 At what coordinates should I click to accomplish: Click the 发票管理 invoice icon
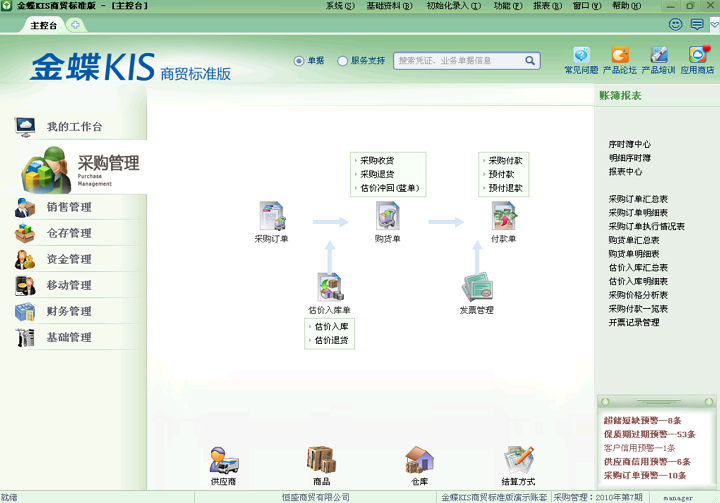[x=476, y=289]
